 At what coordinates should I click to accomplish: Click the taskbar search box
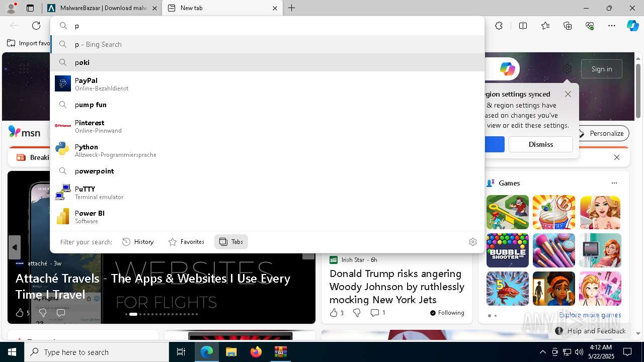tap(97, 352)
